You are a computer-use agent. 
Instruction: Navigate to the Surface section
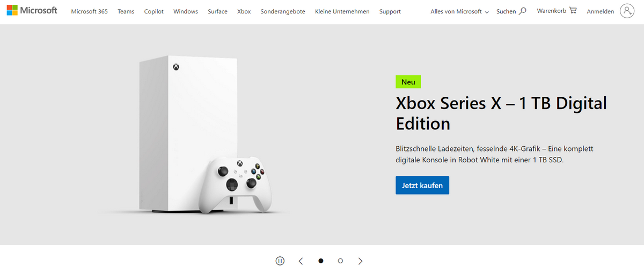217,11
